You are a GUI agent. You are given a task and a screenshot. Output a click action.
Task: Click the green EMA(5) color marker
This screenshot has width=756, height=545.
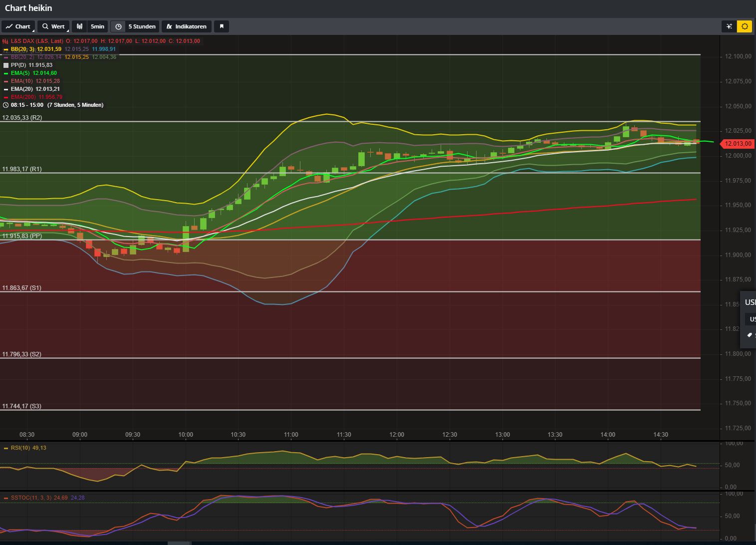pos(6,73)
